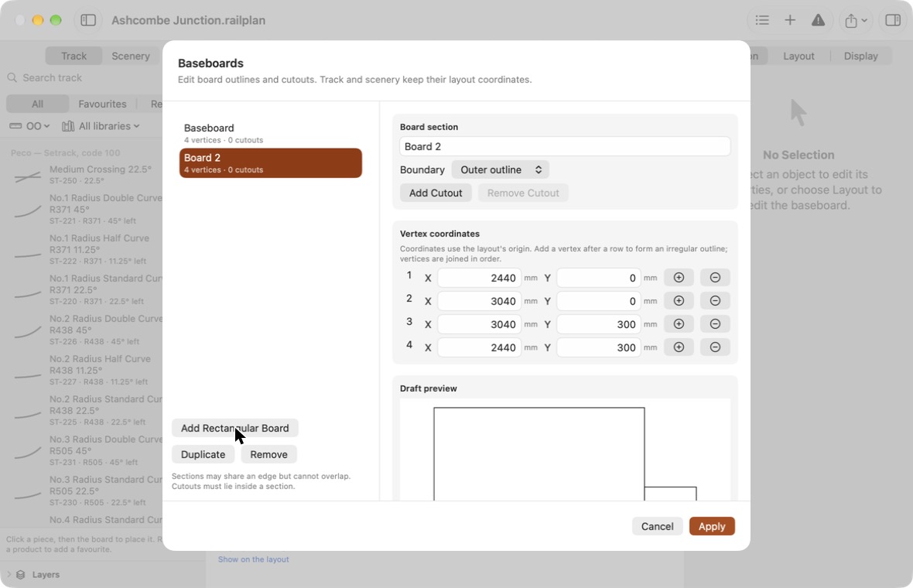Image resolution: width=913 pixels, height=588 pixels.
Task: Click the Layers stack icon
Action: (20, 575)
